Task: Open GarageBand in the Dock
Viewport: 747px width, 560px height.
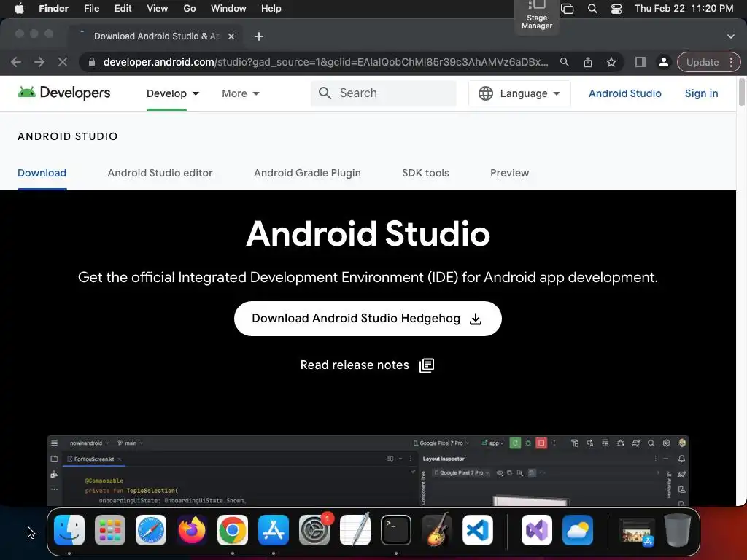Action: [x=437, y=530]
